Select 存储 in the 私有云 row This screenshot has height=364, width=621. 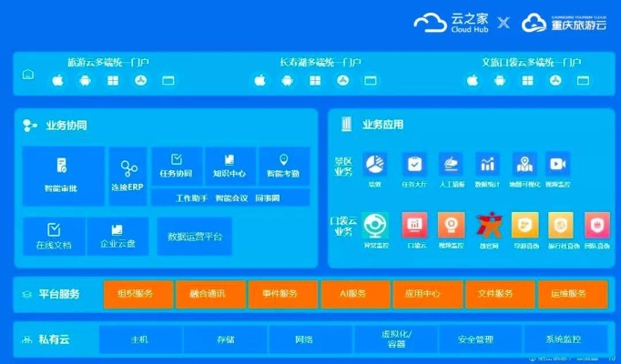224,339
